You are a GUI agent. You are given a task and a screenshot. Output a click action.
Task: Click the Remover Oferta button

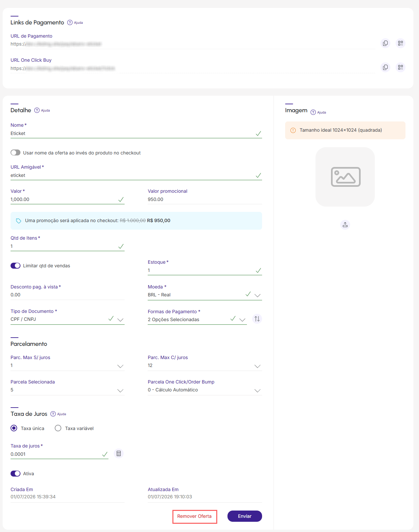pos(195,516)
